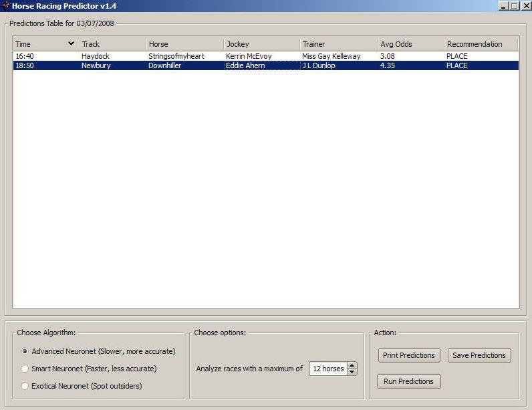Screen dimensions: 532x410
Task: Sort by Trainer column header
Action: point(339,44)
